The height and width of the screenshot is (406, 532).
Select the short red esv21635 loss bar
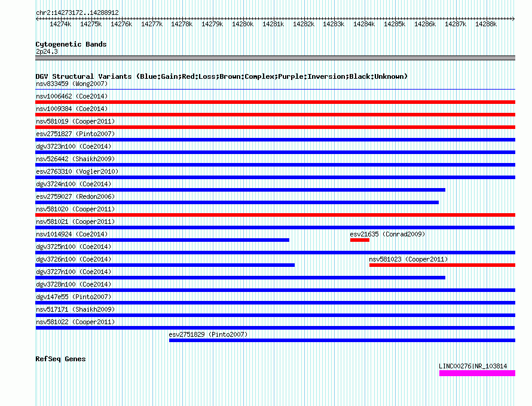360,240
